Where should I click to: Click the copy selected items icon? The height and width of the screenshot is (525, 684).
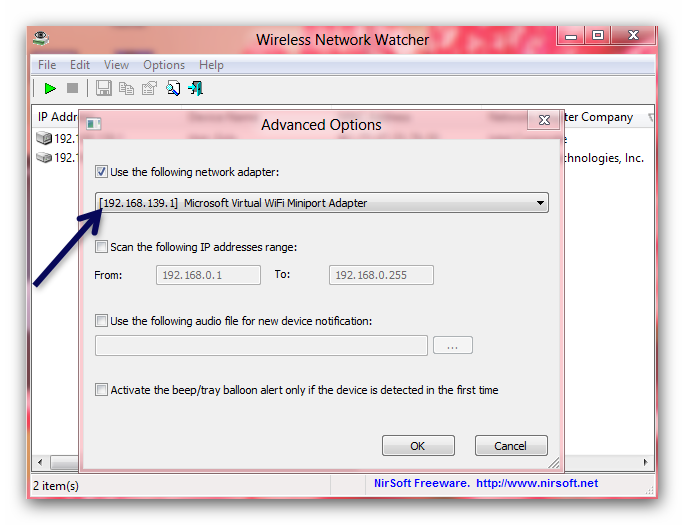(127, 89)
